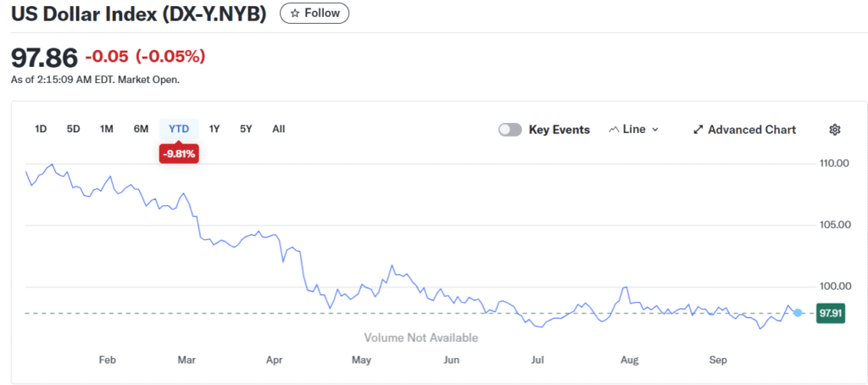This screenshot has width=868, height=385.
Task: View the 5Y time range
Action: [x=246, y=129]
